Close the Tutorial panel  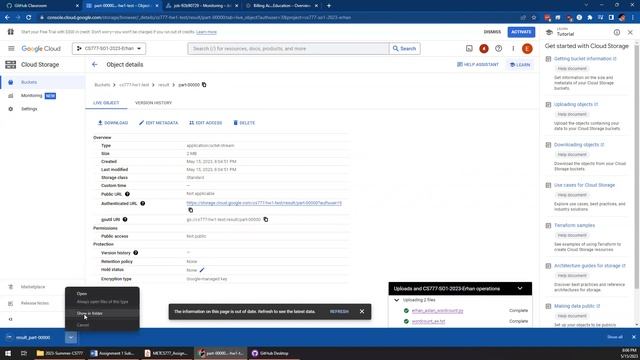[x=630, y=32]
